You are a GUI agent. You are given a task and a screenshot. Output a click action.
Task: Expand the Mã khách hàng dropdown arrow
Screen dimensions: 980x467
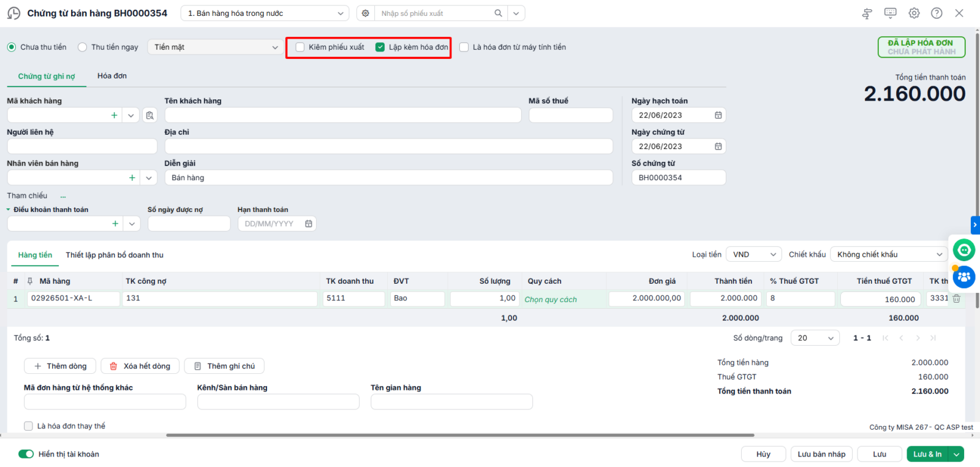point(131,115)
